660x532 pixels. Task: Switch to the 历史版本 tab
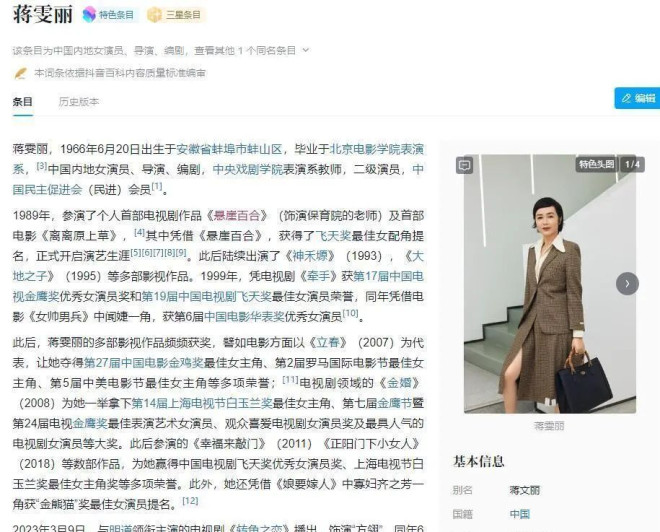click(79, 101)
